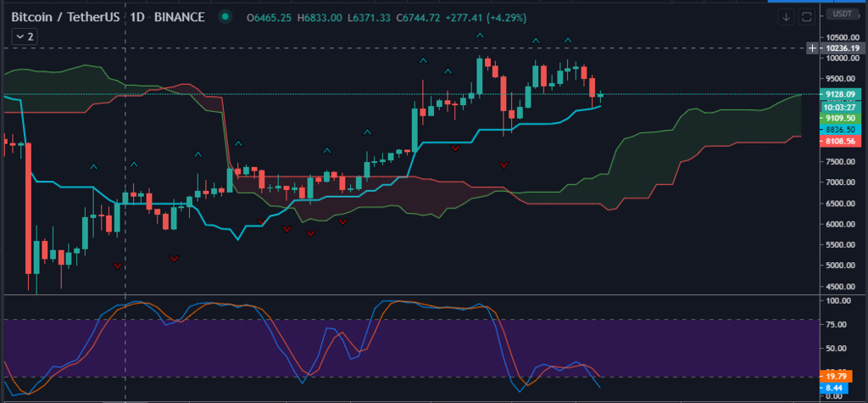Click the green market status dot
The width and height of the screenshot is (868, 403).
click(x=224, y=17)
